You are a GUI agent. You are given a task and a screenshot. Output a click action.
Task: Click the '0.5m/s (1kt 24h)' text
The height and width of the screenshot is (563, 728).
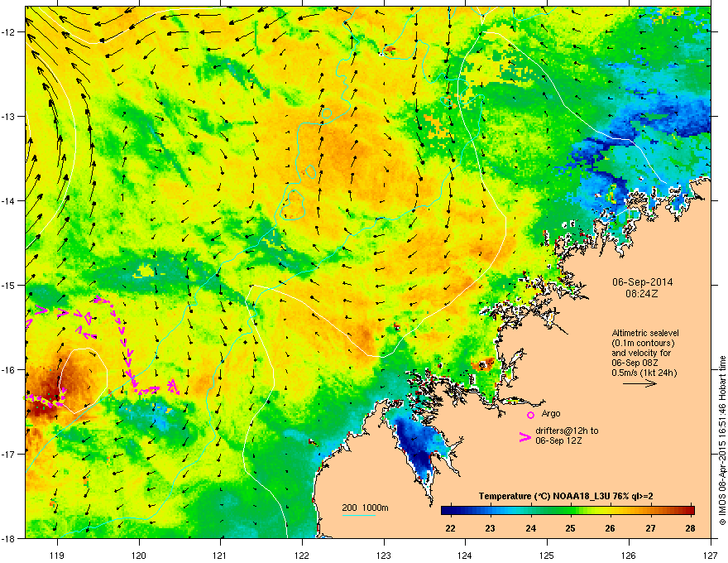click(644, 373)
